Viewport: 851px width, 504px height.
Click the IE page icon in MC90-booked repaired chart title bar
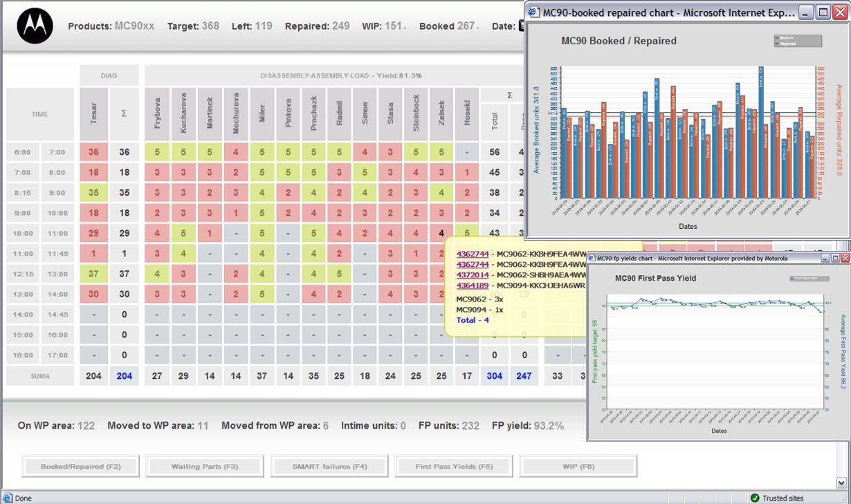click(533, 12)
